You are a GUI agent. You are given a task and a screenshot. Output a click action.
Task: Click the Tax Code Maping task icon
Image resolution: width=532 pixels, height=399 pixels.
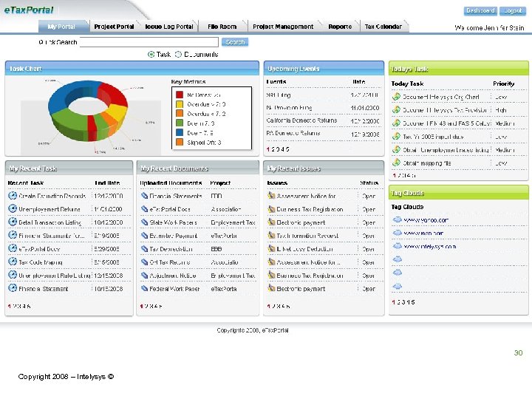pos(13,262)
